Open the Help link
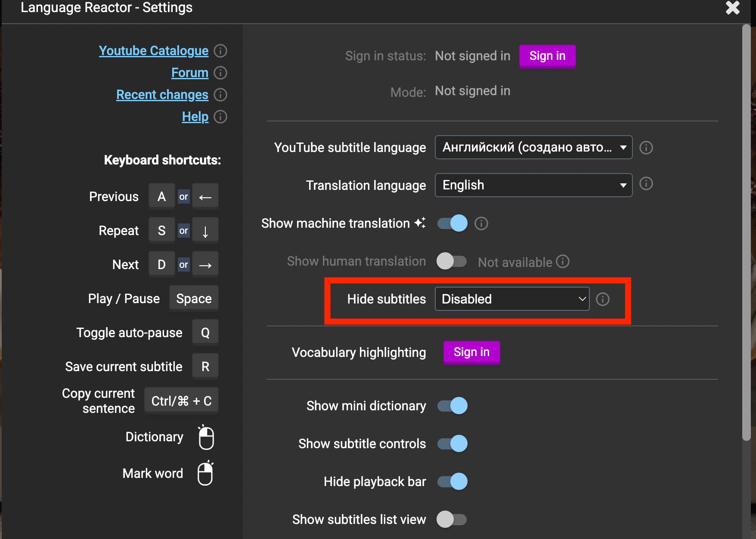The width and height of the screenshot is (756, 539). (195, 117)
